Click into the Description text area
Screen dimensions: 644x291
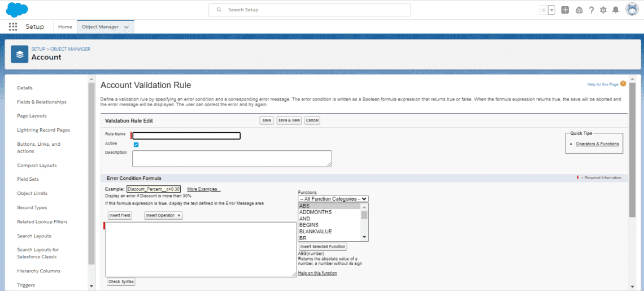tap(232, 159)
